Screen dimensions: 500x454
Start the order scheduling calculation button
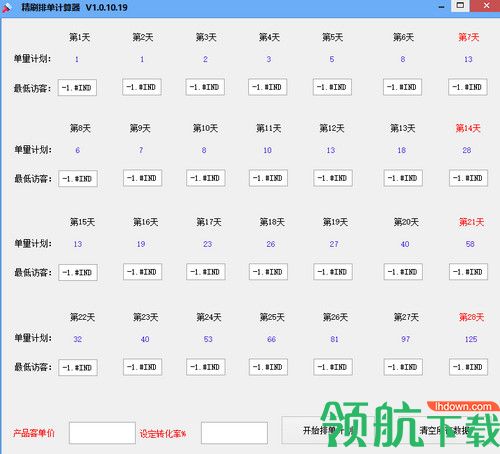click(x=328, y=430)
